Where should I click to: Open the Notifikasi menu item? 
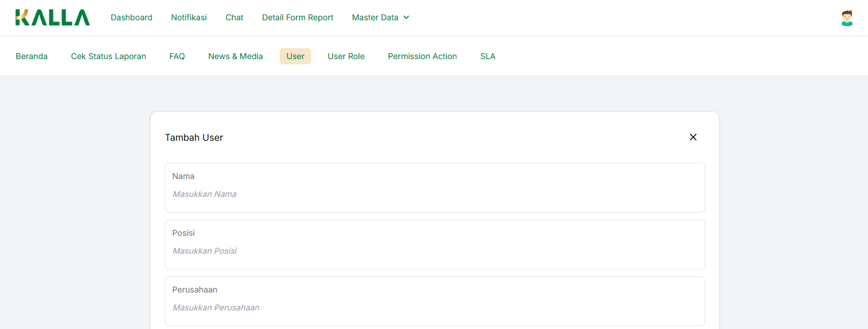pos(189,17)
